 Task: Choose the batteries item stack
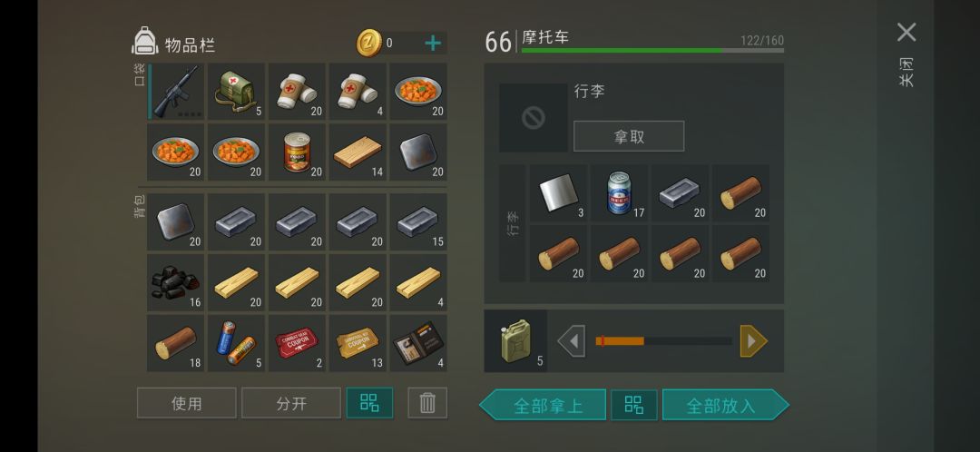pos(236,343)
